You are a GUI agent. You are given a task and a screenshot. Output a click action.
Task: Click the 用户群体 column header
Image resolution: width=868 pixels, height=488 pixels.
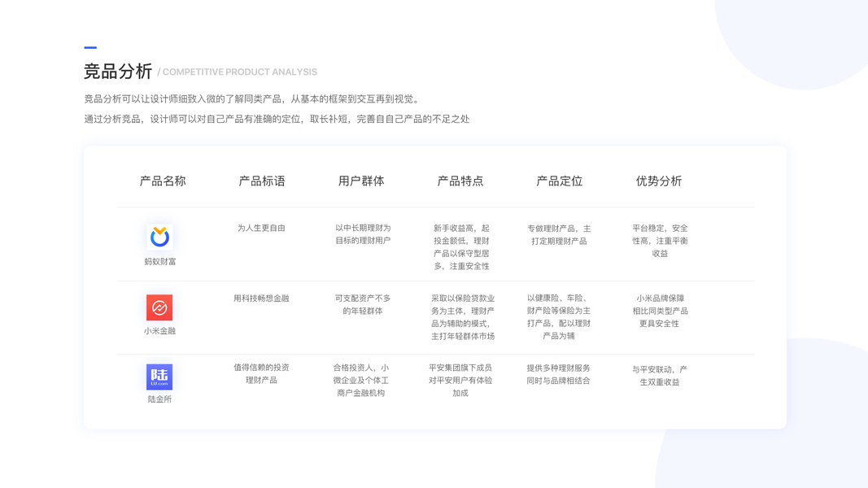click(x=361, y=181)
